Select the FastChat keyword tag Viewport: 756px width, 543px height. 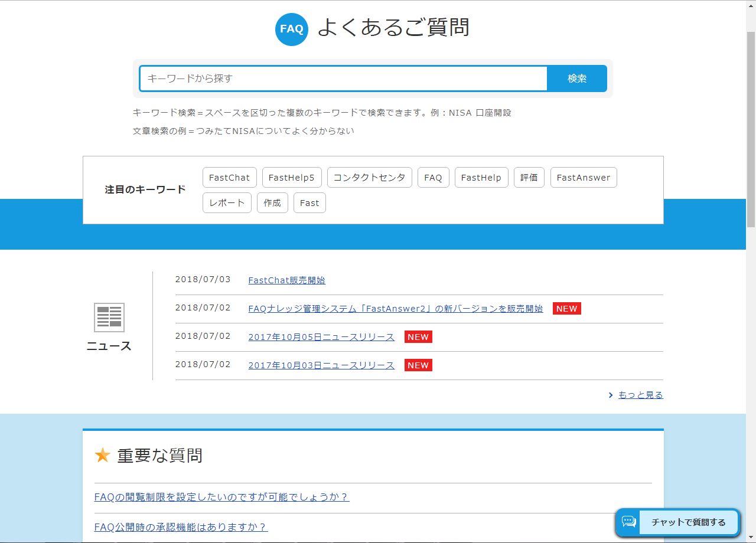229,178
